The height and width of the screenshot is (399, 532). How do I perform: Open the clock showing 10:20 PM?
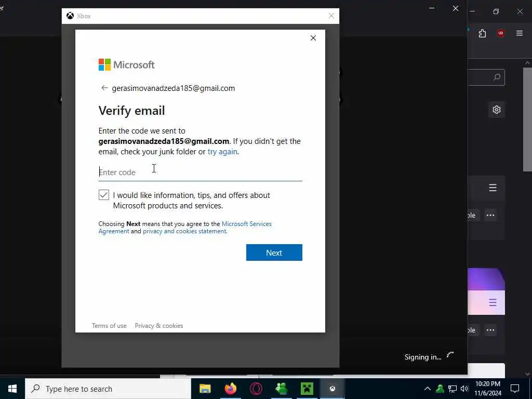point(487,389)
